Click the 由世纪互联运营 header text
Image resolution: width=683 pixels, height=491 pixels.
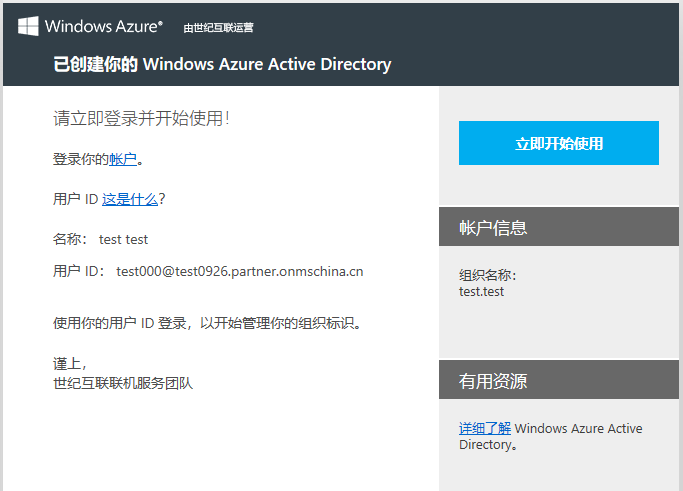[218, 28]
